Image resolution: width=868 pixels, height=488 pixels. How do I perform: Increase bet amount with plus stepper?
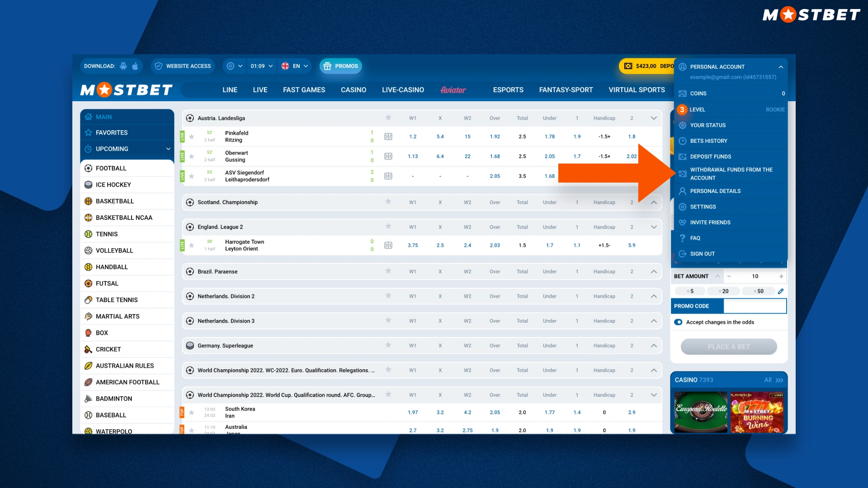click(x=781, y=277)
